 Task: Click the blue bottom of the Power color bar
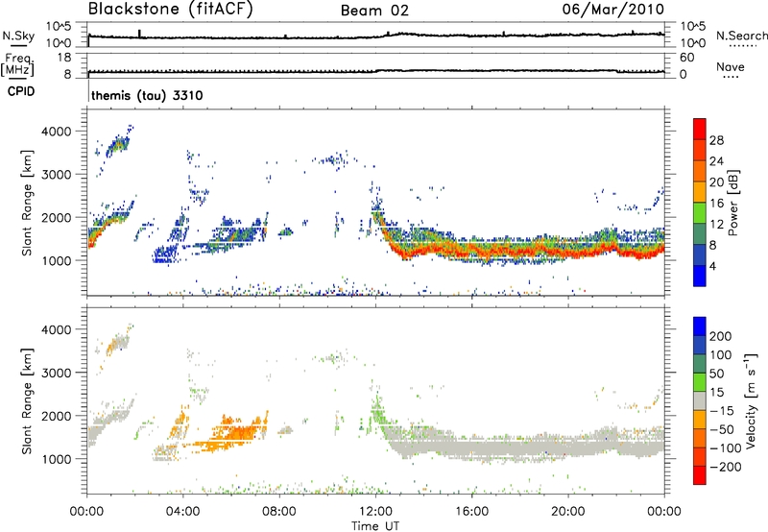coord(700,276)
